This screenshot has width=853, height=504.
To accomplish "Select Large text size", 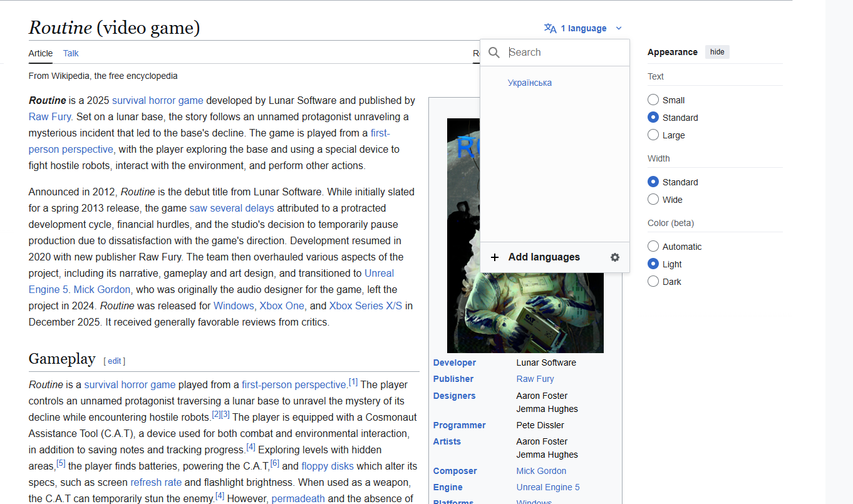I will (x=653, y=135).
